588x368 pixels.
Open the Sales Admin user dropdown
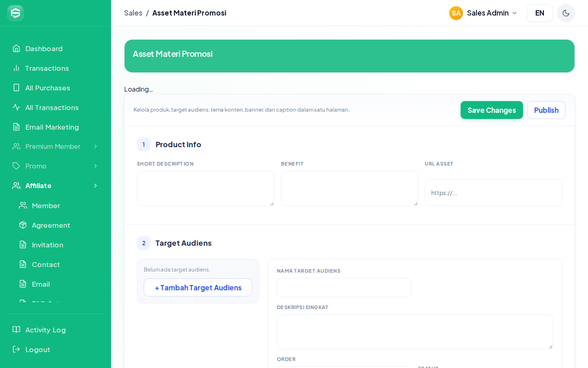tap(483, 13)
